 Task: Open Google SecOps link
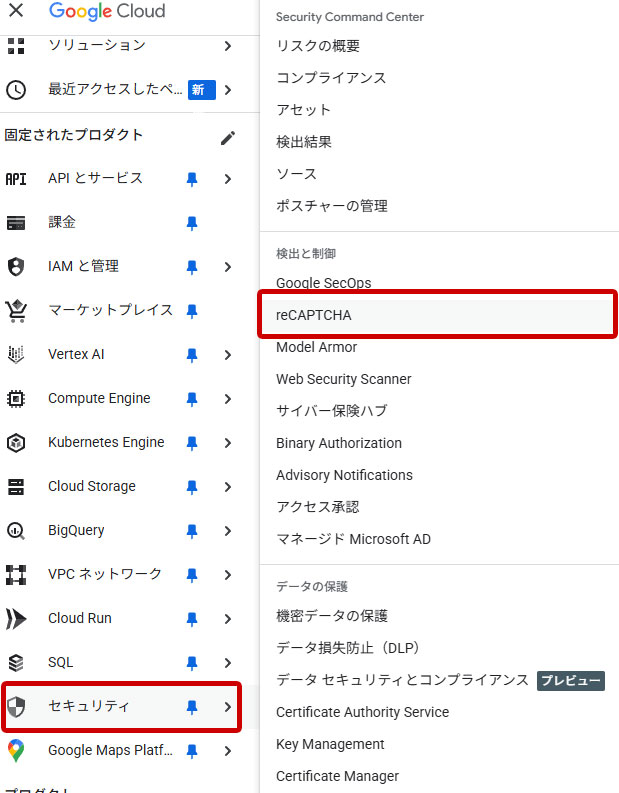point(324,283)
